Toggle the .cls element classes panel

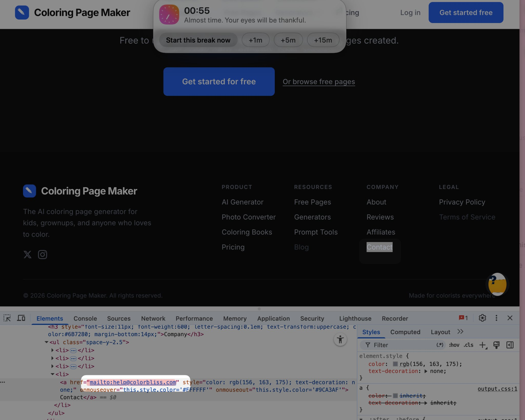coord(468,345)
